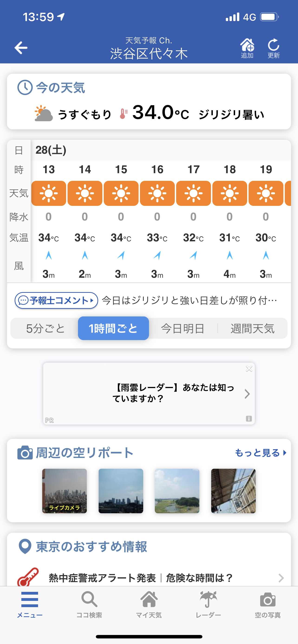Tap the もっと見る link
This screenshot has width=298, height=644.
coord(260,453)
